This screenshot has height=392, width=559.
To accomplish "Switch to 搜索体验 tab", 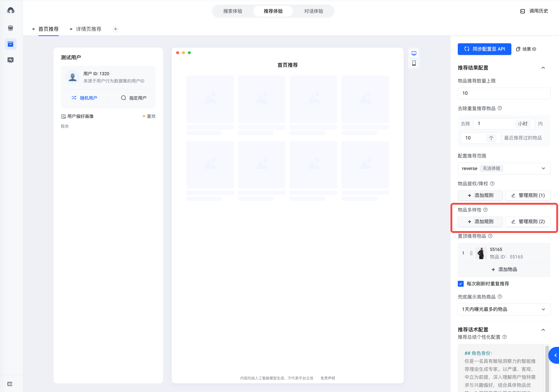I will coord(233,11).
